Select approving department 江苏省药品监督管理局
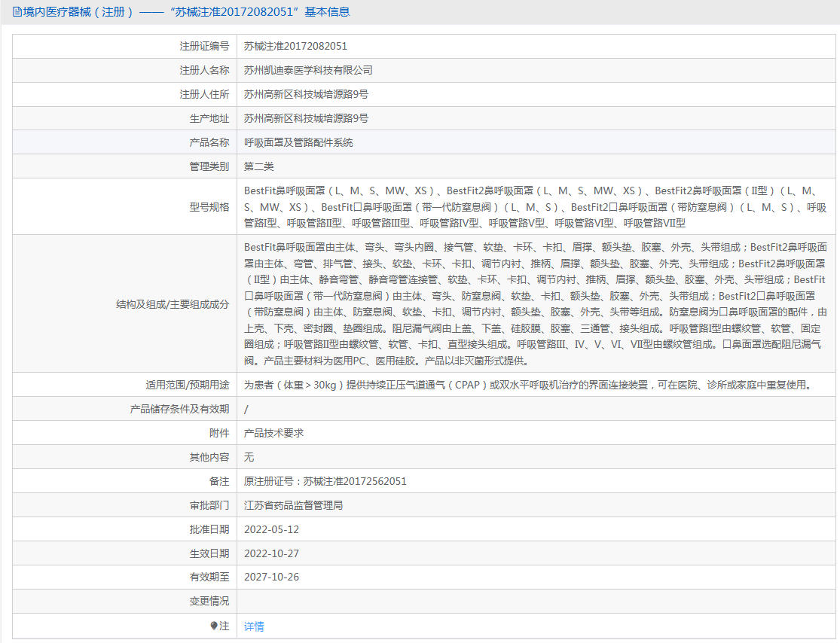The height and width of the screenshot is (643, 840). point(293,505)
